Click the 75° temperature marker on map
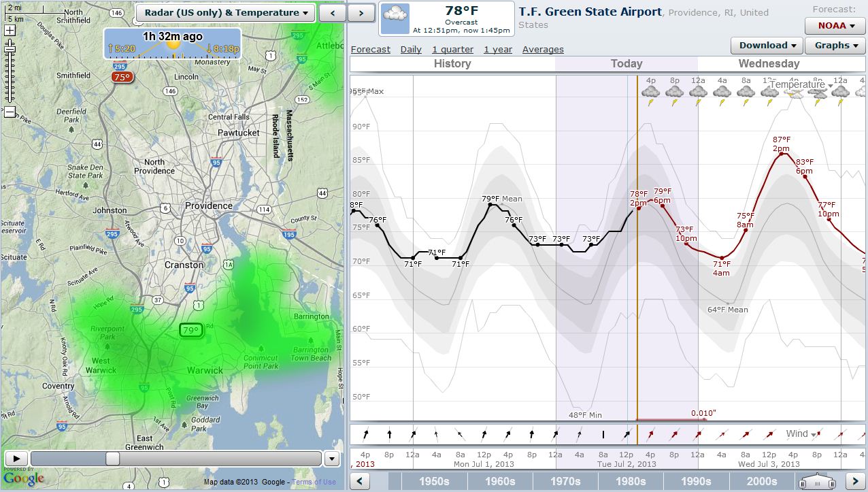The height and width of the screenshot is (492, 868). coord(122,77)
